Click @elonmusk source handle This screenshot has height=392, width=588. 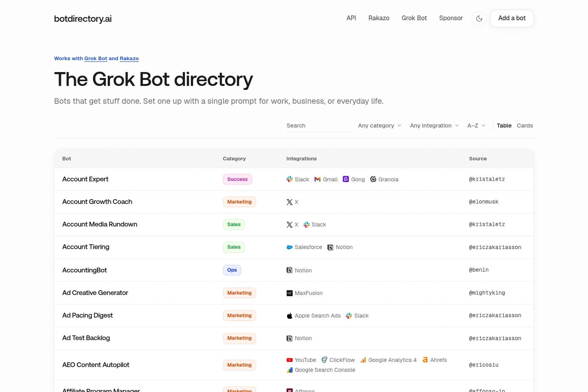coord(483,202)
